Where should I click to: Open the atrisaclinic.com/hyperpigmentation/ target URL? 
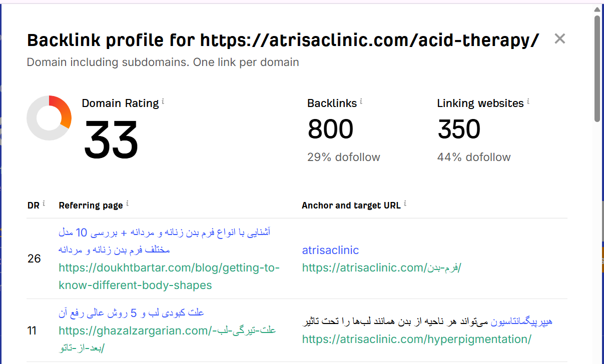coord(416,339)
